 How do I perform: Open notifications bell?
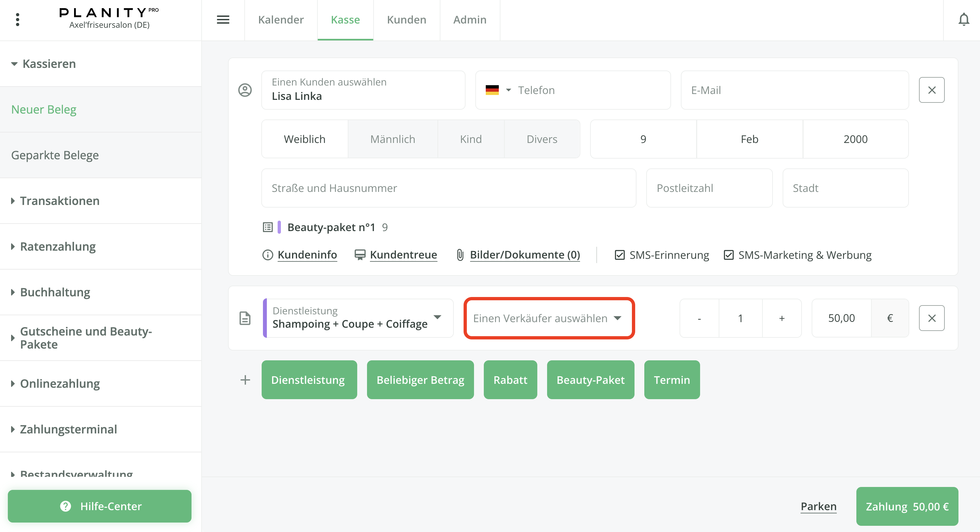point(963,19)
